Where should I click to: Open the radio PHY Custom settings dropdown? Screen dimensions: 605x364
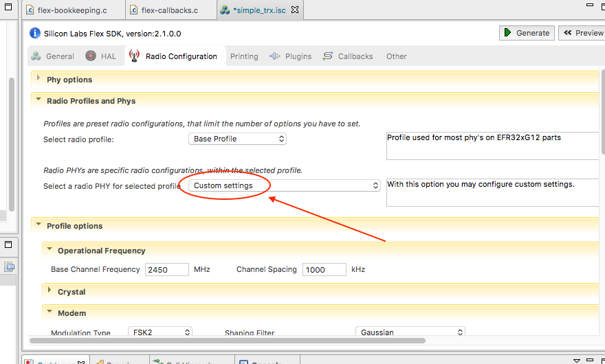pos(285,185)
